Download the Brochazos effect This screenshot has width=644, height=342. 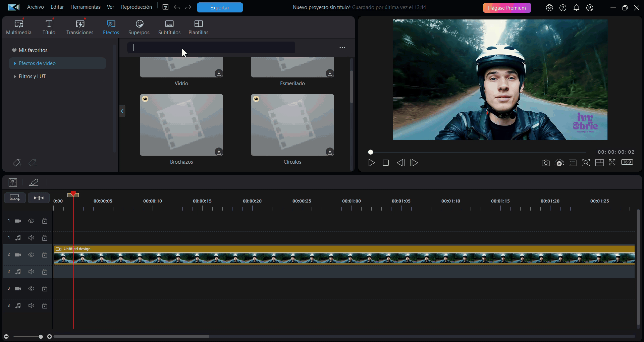coord(219,152)
